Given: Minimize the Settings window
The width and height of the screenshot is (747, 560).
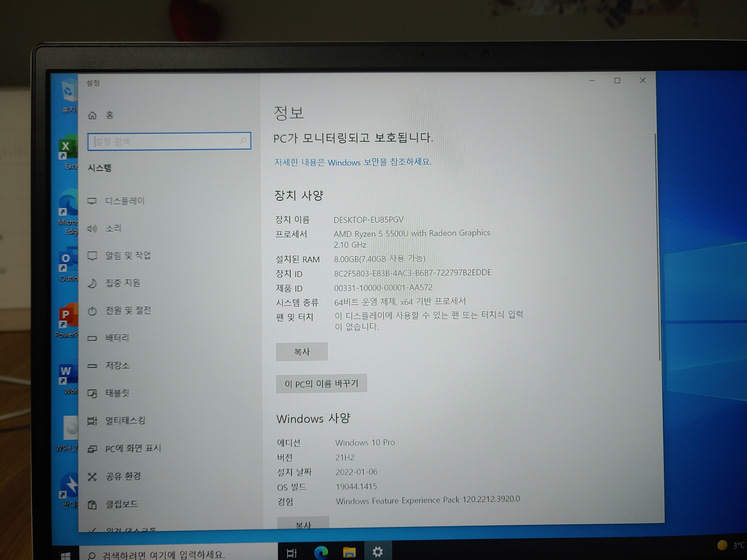Looking at the screenshot, I should 592,81.
